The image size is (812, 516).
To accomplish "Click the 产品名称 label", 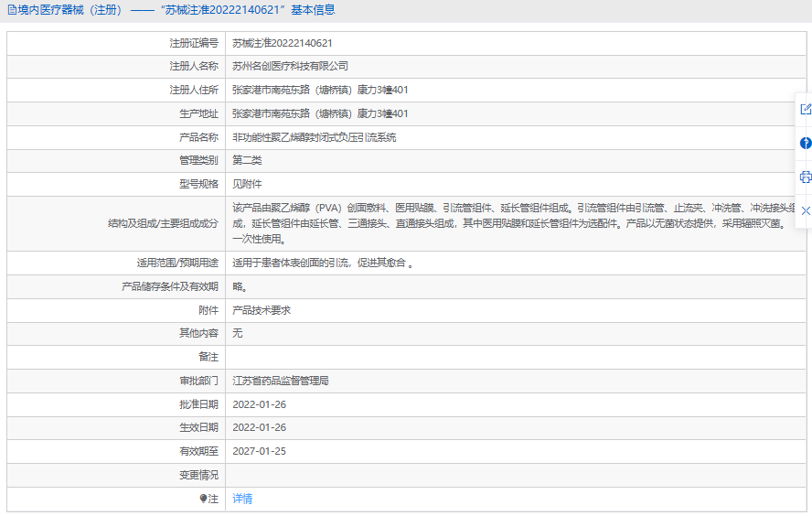I will pyautogui.click(x=198, y=137).
